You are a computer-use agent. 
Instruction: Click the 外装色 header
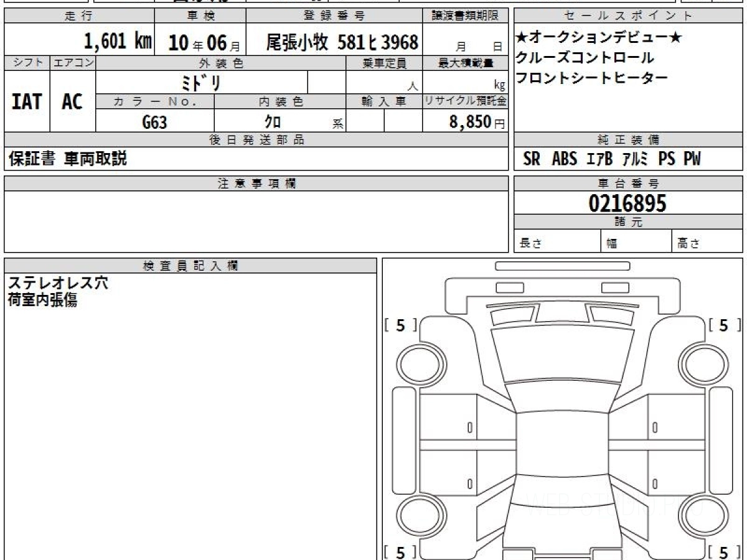[221, 63]
